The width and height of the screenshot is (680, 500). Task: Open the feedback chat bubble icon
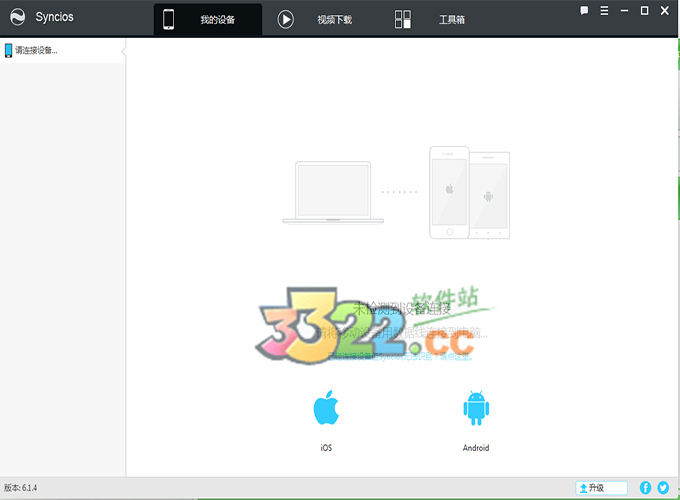click(584, 10)
